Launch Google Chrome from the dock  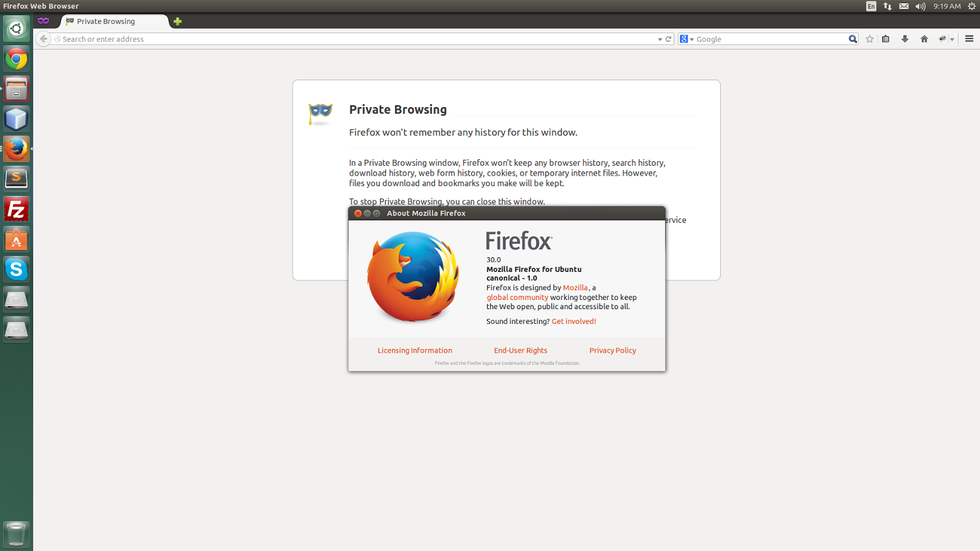(16, 59)
